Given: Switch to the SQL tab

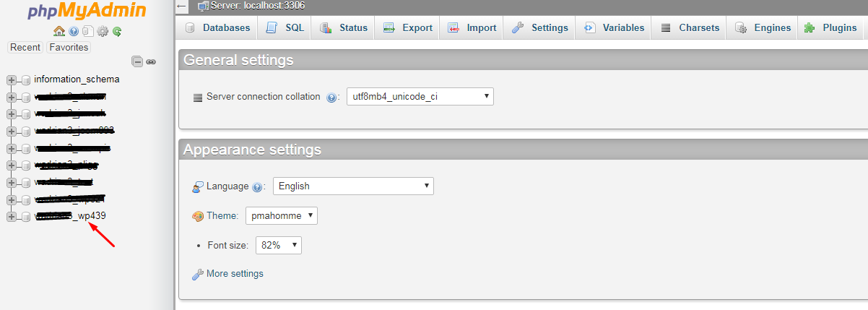Looking at the screenshot, I should click(x=285, y=28).
